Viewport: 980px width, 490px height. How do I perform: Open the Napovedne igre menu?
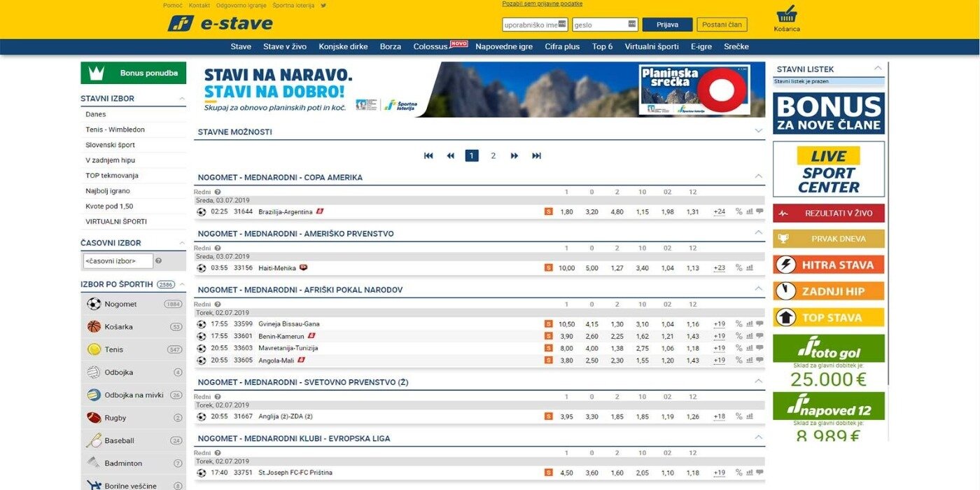tap(504, 47)
